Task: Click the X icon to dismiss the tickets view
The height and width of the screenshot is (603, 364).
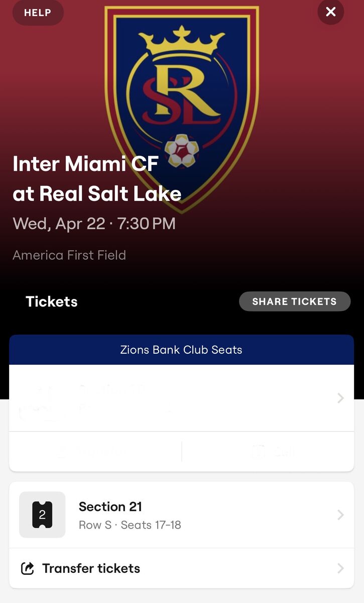Action: [330, 12]
